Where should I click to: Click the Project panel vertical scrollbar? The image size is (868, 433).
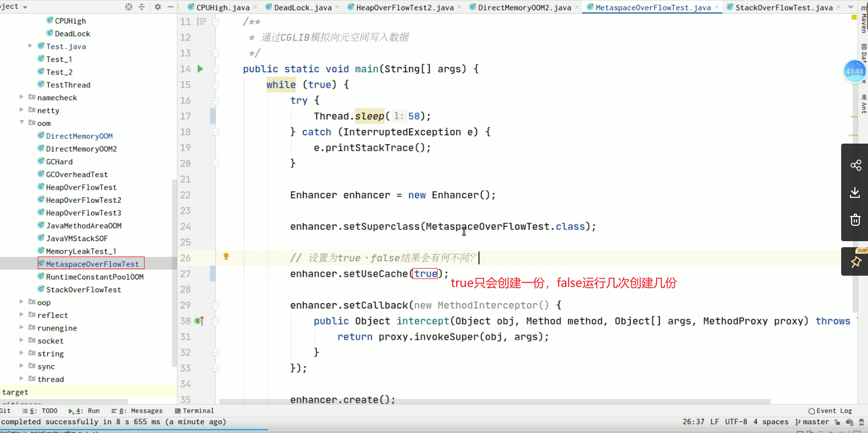175,272
